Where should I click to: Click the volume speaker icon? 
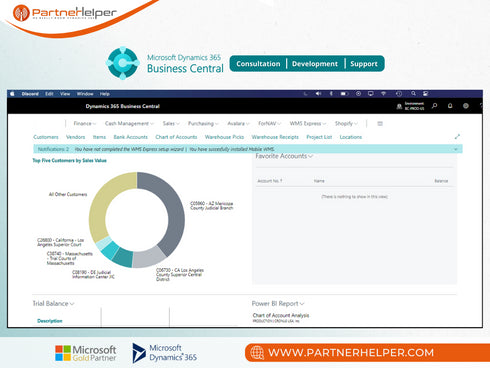tap(318, 94)
